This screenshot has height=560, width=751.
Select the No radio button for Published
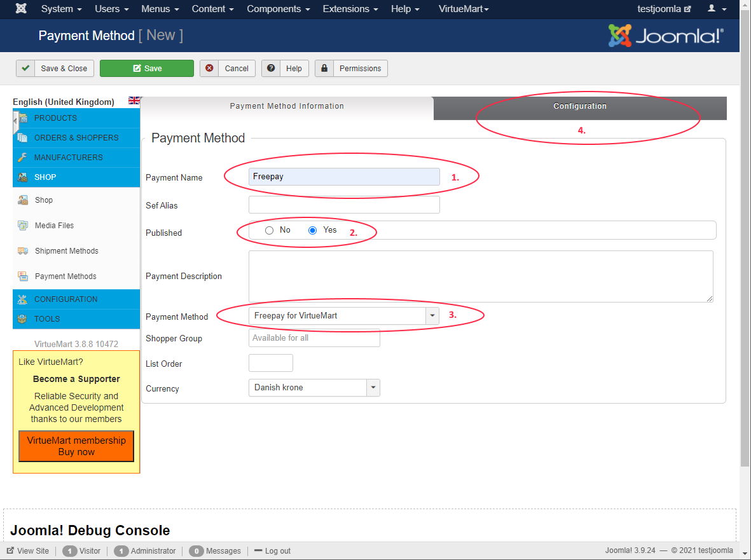(269, 230)
